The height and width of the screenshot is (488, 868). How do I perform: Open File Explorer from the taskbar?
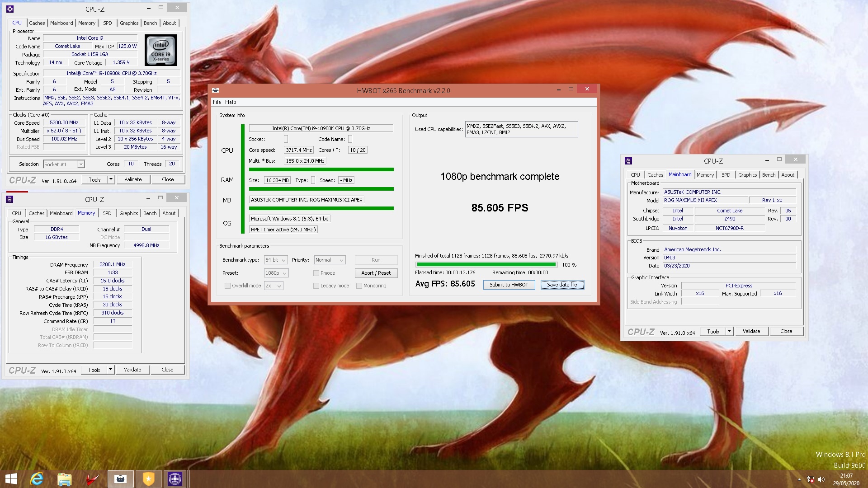[x=65, y=479]
